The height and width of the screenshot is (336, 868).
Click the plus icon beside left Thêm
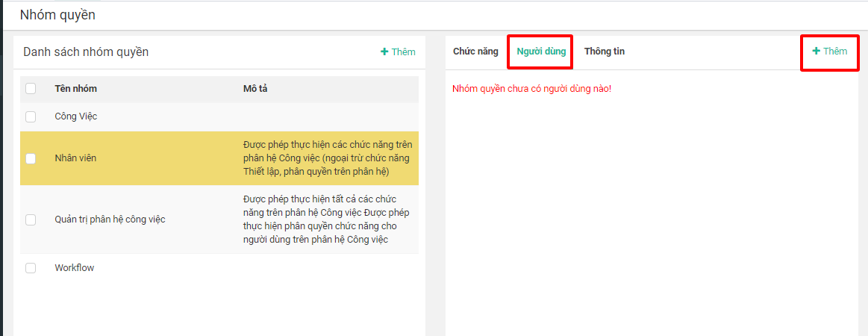(x=384, y=52)
